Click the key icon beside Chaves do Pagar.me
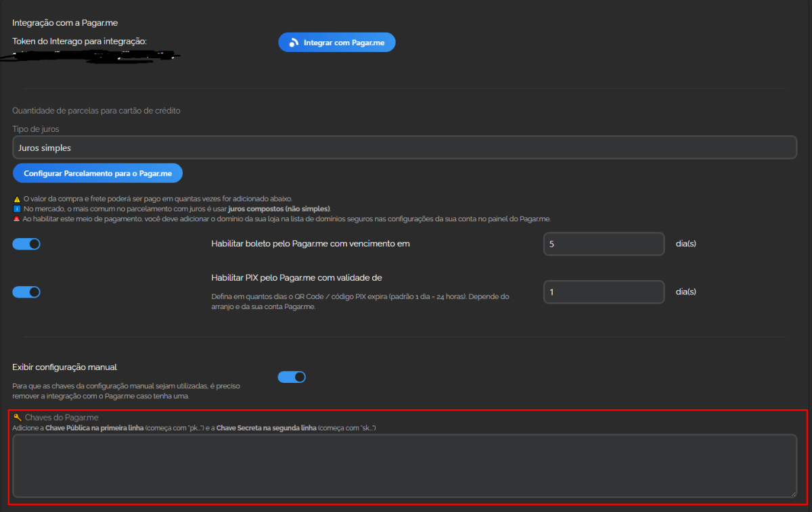Screen dimensions: 812x512 [17, 417]
